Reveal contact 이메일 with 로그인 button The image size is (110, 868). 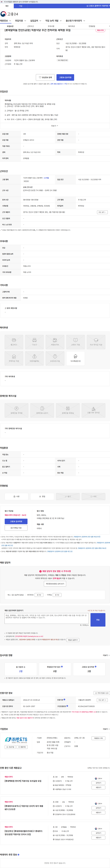(57, 595)
